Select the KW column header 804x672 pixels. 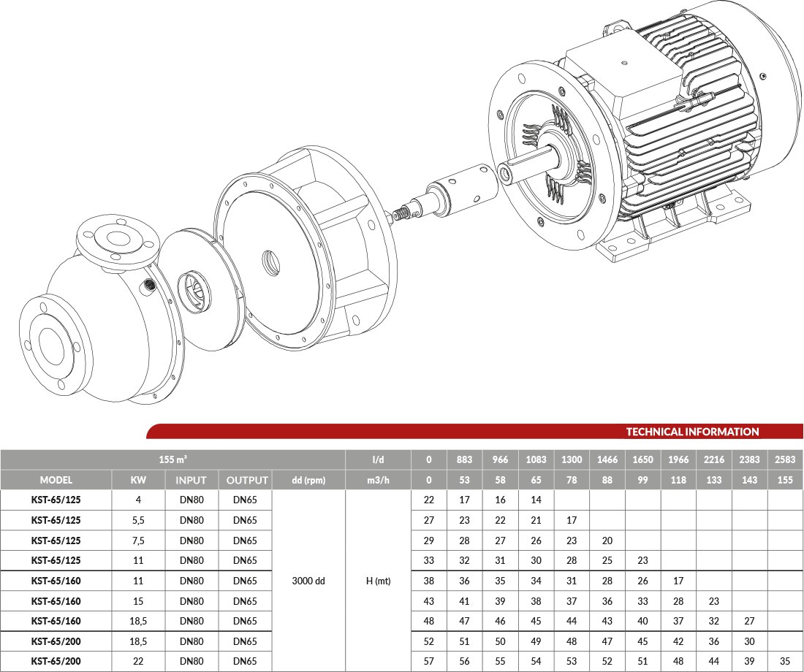click(x=138, y=481)
